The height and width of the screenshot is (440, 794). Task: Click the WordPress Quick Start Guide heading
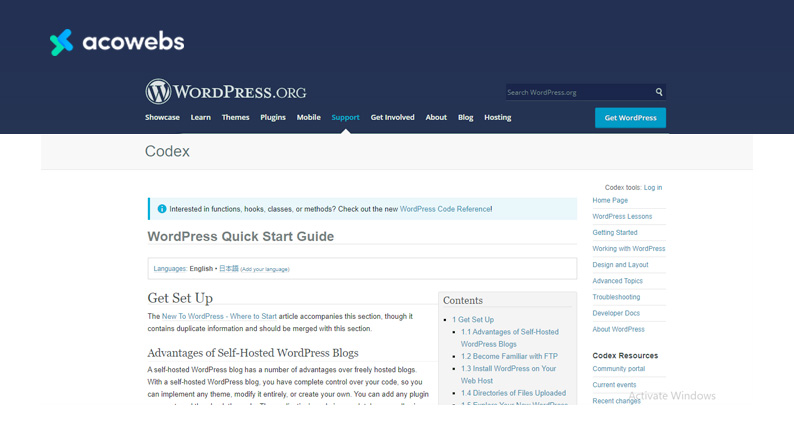(241, 236)
